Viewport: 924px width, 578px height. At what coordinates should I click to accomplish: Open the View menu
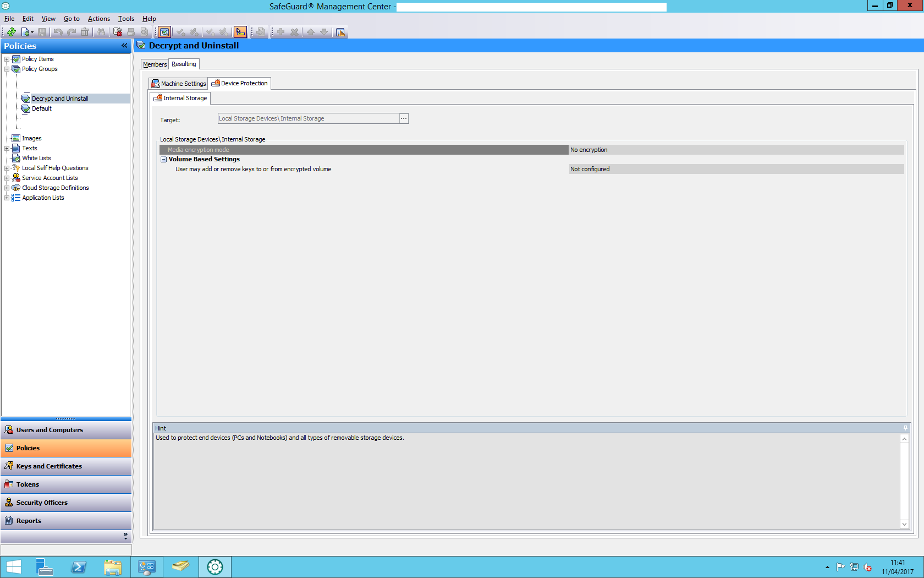click(x=48, y=19)
